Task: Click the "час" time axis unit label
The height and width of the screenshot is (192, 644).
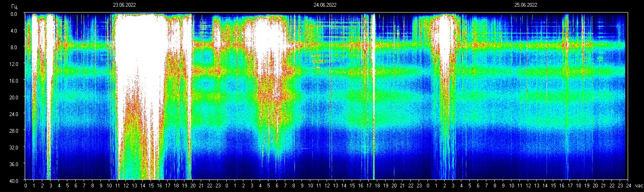Action: coord(639,186)
